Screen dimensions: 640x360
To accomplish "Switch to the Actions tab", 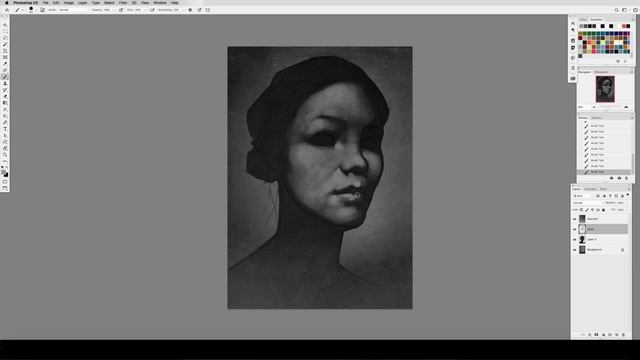I will coord(596,118).
